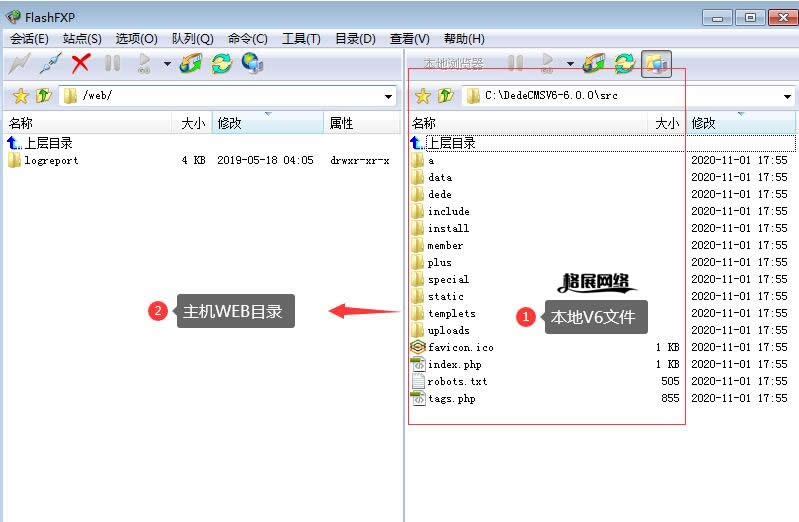The width and height of the screenshot is (799, 522).
Task: Open bookmarks star beside the /web/ path
Action: click(x=19, y=96)
